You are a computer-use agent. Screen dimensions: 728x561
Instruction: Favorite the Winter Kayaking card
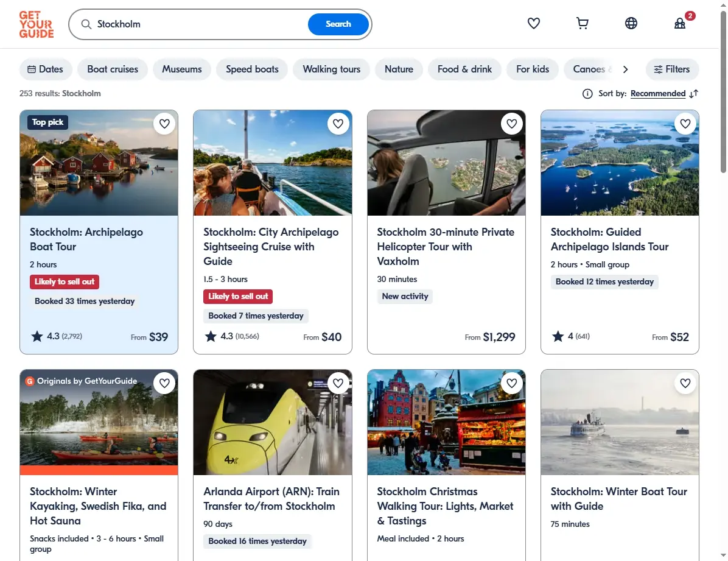(164, 383)
